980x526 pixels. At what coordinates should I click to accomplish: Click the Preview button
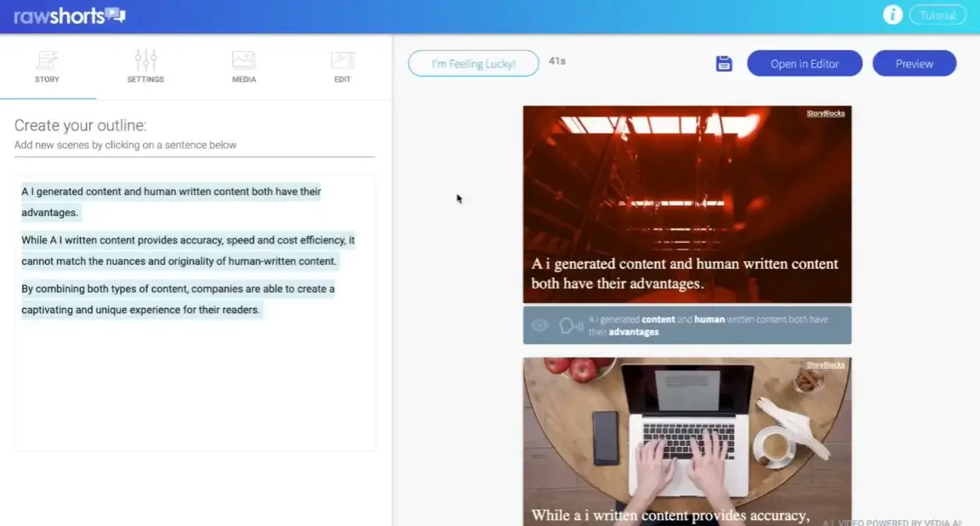click(x=914, y=64)
